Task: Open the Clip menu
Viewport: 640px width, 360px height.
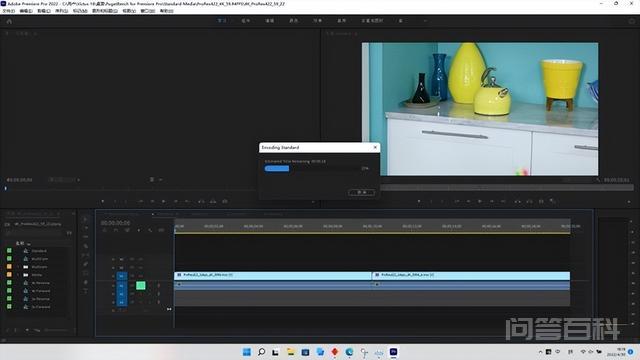Action: click(x=44, y=11)
